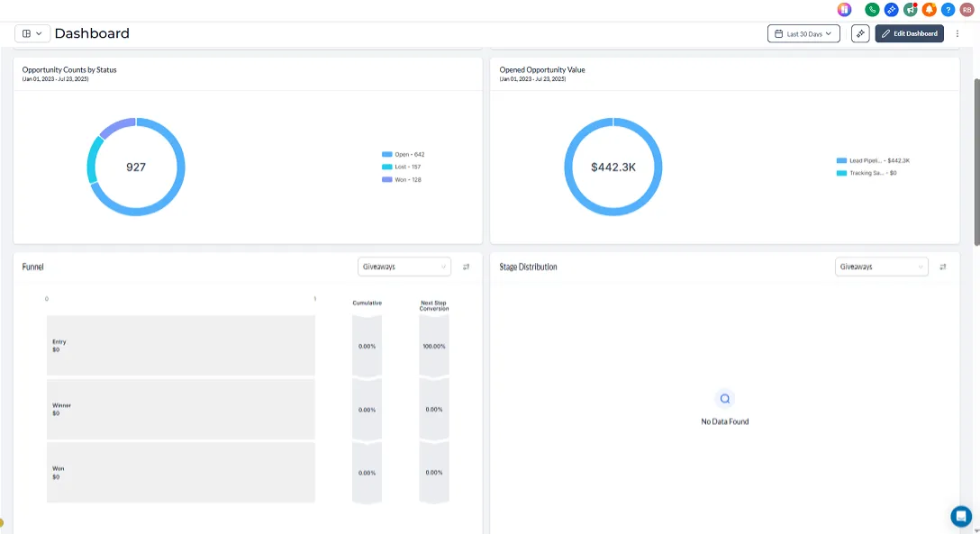Click the Next Step Conversion column header
980x534 pixels.
(434, 305)
